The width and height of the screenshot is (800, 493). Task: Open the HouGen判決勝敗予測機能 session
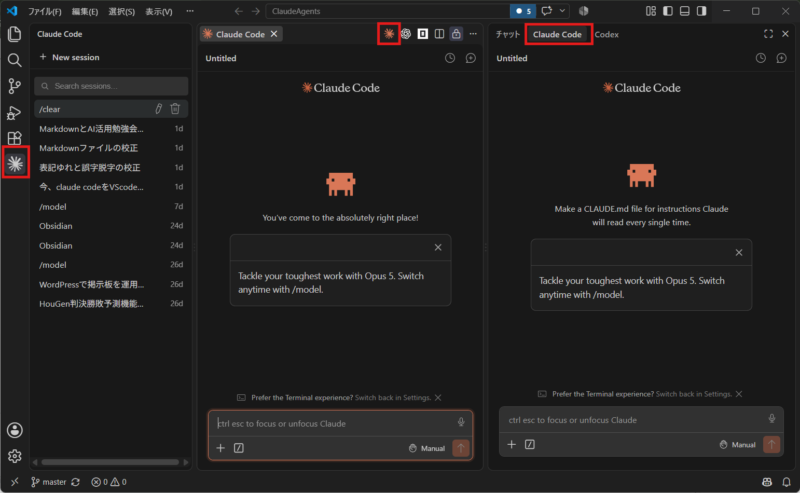pos(111,304)
